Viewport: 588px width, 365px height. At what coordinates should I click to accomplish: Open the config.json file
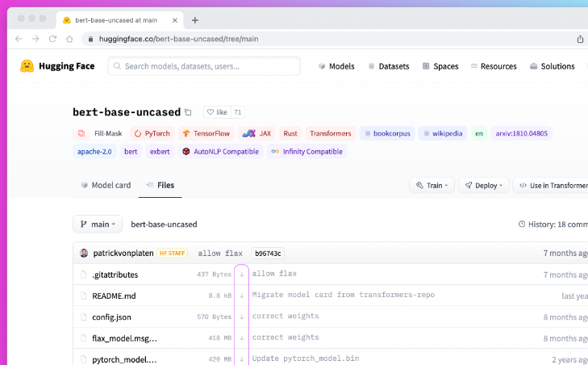click(x=112, y=317)
